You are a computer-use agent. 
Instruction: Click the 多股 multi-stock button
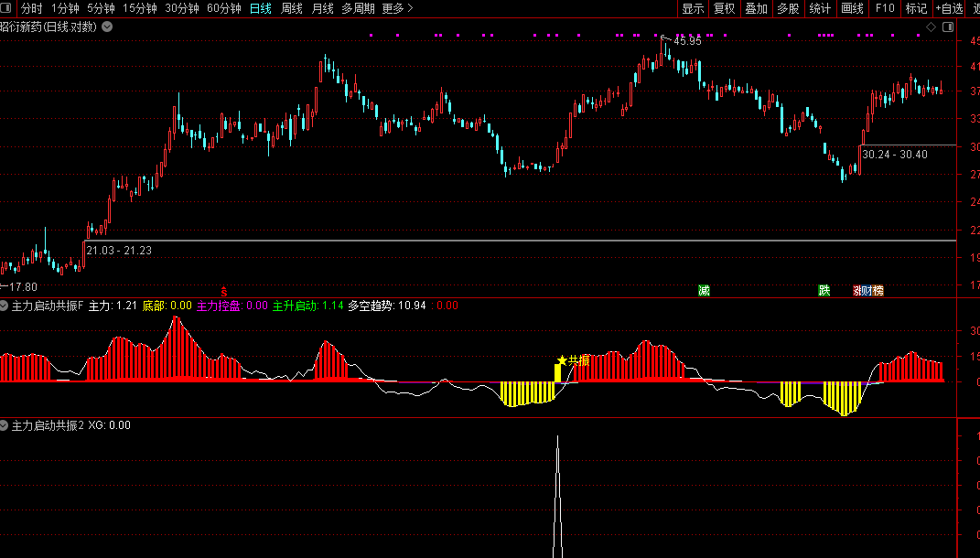coord(788,8)
